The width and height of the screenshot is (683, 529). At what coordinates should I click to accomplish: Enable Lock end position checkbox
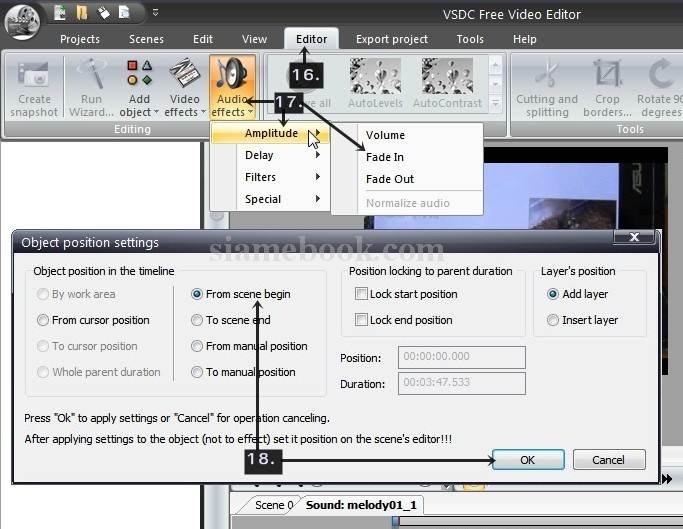pos(361,320)
